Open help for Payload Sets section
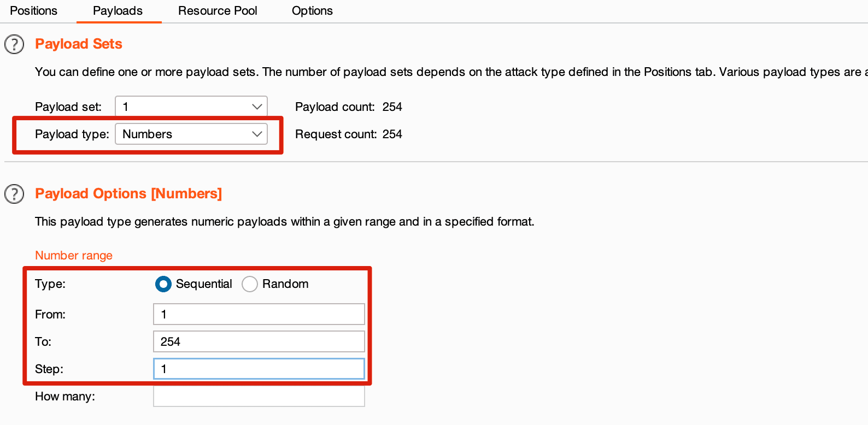 [14, 44]
